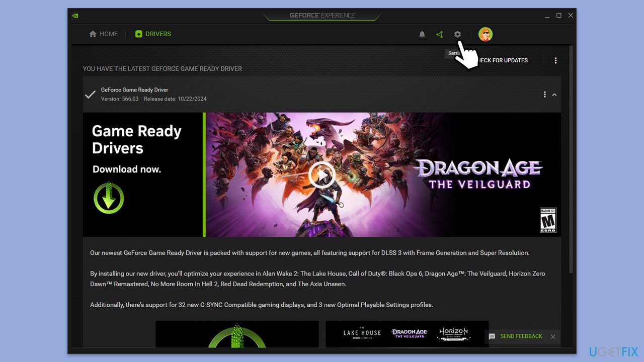Click the green driver graphic thumbnail at bottom
Viewport: 644px width, 362px height.
tap(237, 334)
